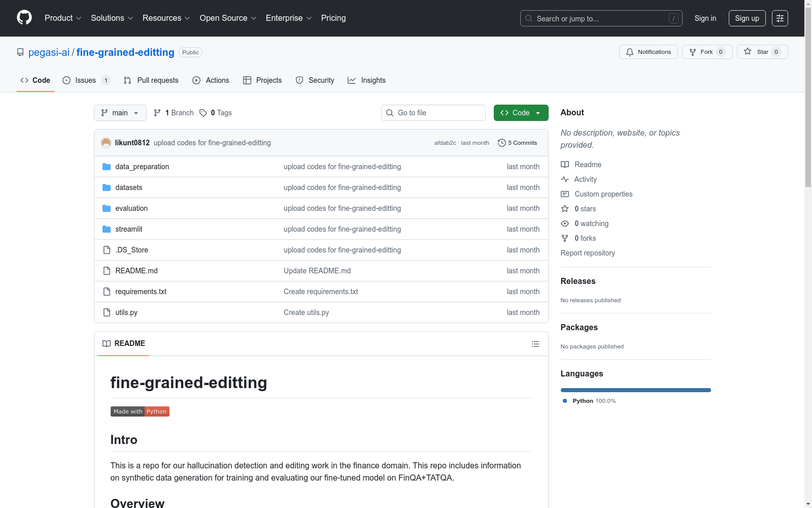Click the streamlit folder icon

click(107, 229)
